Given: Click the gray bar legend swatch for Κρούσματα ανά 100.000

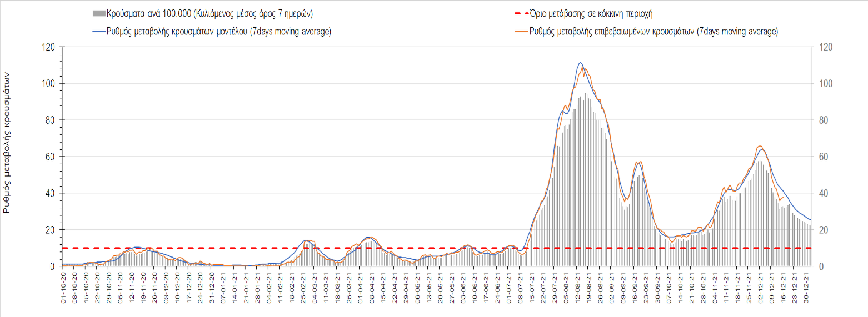Looking at the screenshot, I should (x=98, y=13).
